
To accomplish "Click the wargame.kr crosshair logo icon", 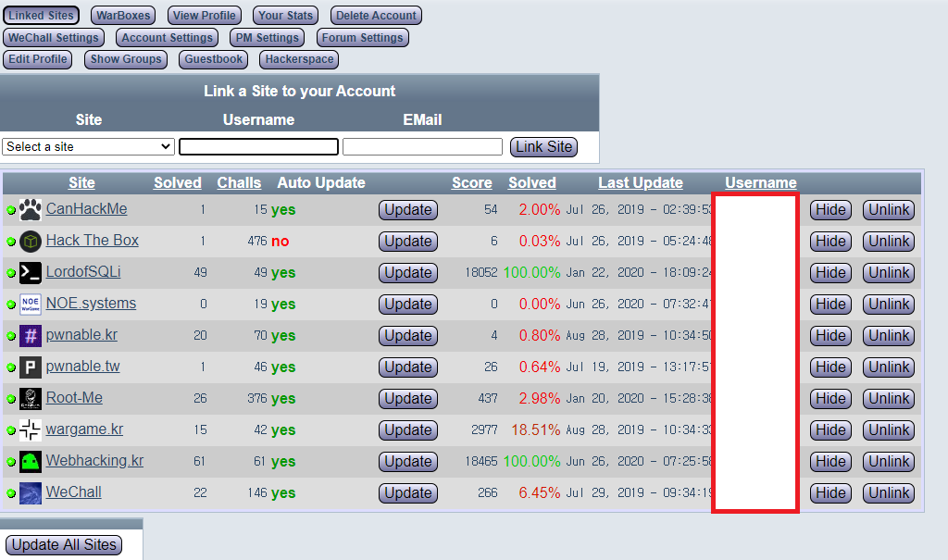I will pyautogui.click(x=31, y=430).
